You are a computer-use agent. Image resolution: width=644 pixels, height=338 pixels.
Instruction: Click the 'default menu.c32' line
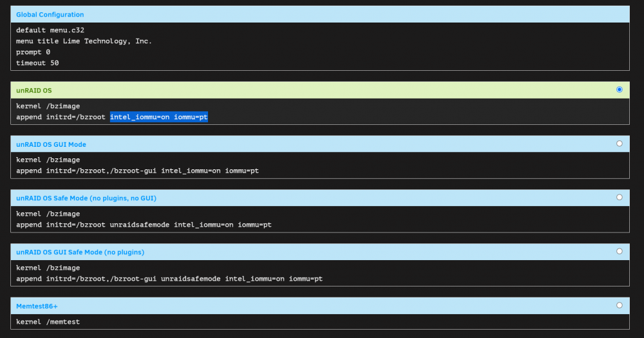50,30
